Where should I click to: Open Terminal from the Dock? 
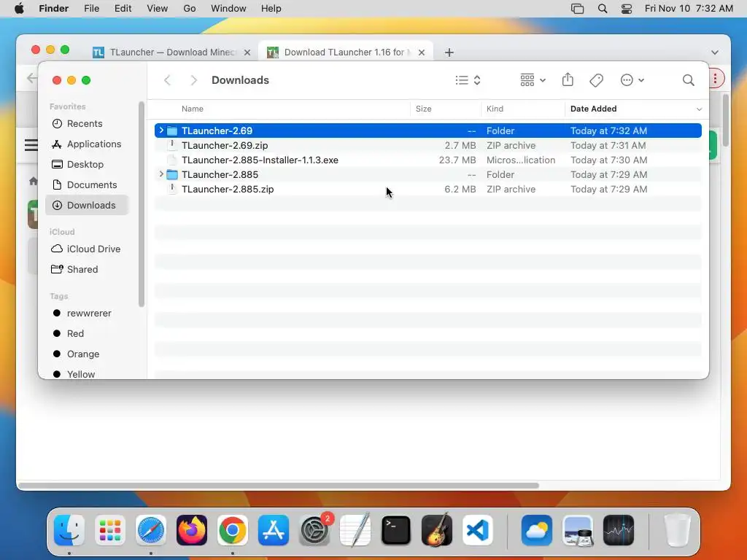[396, 530]
